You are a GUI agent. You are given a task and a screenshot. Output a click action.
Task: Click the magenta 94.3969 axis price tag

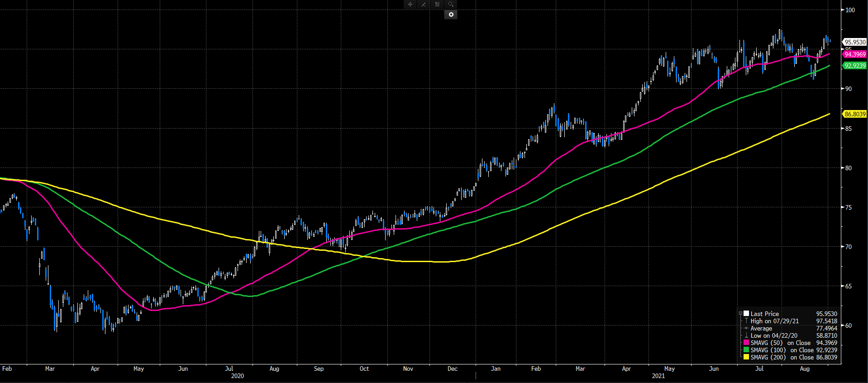[855, 54]
